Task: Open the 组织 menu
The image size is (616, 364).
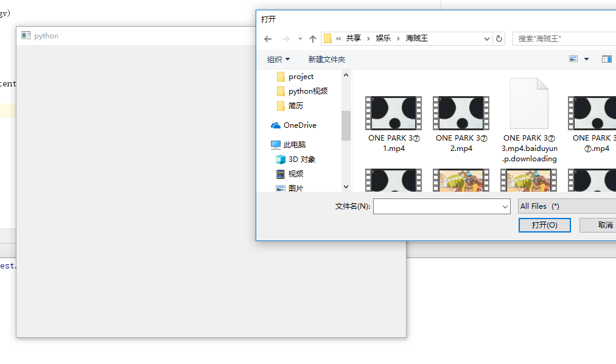Action: pyautogui.click(x=278, y=58)
